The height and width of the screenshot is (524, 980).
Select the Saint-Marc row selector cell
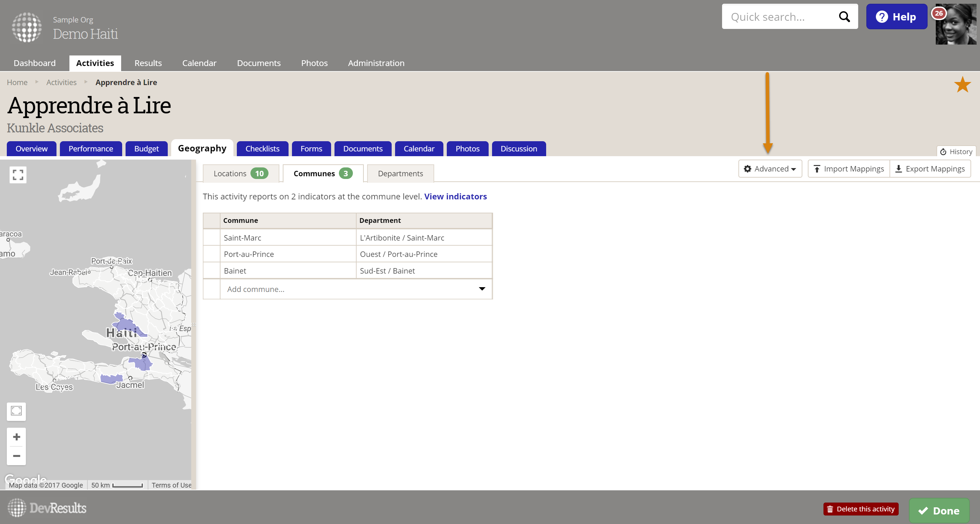click(x=212, y=238)
